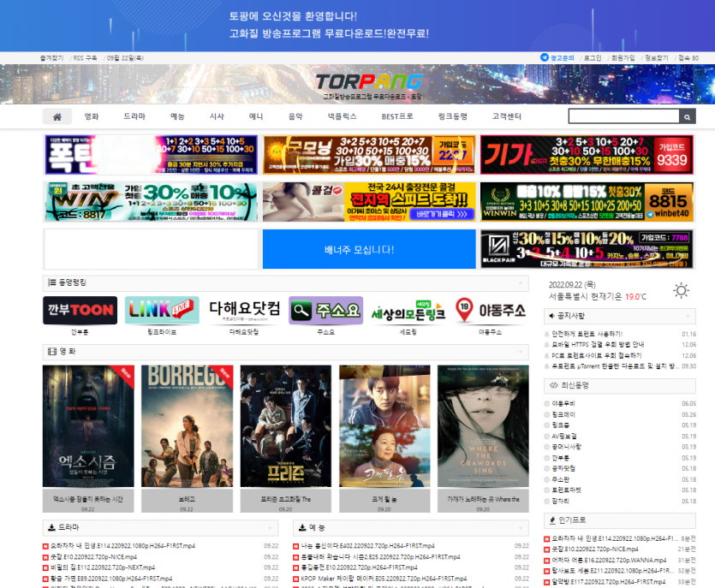Click the search magnifier button
Viewport: 715px width, 588px height.
[x=687, y=116]
